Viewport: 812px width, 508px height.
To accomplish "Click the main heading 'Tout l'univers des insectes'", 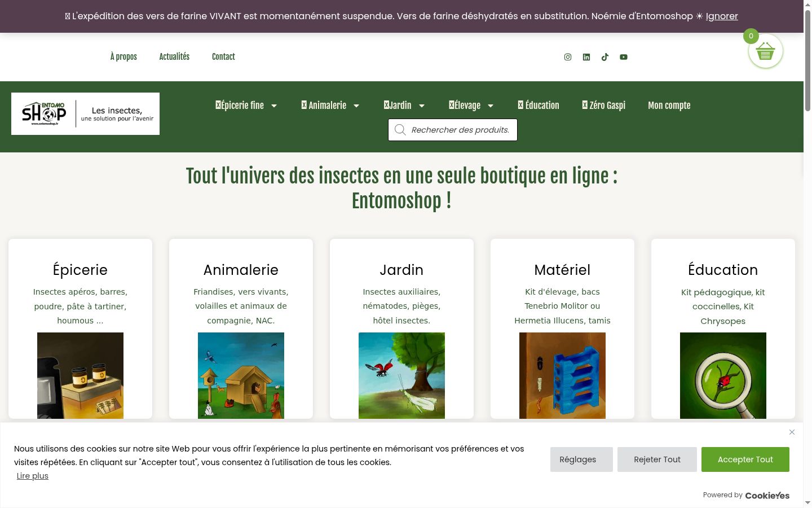I will tap(401, 188).
